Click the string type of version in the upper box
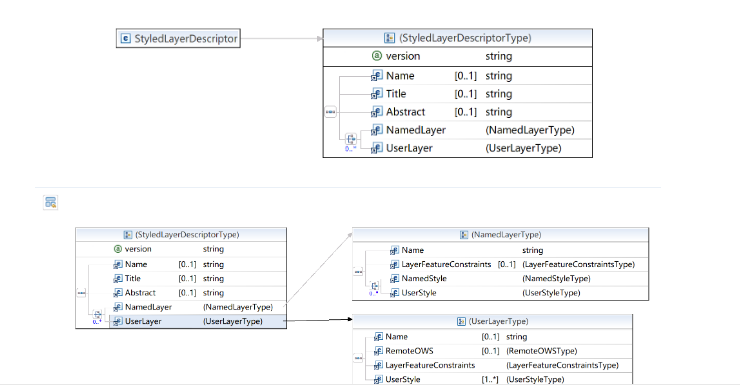Image resolution: width=740 pixels, height=387 pixels. (x=499, y=56)
